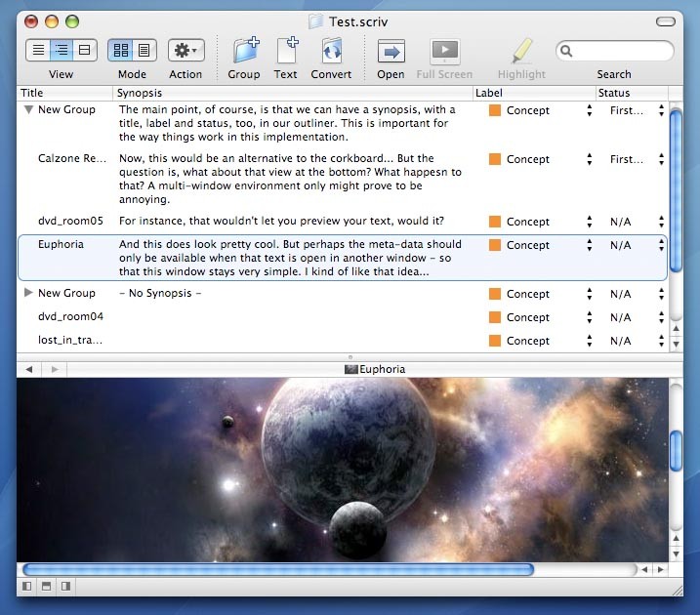Screen dimensions: 700x615
Task: Select the dvd_room05 row title
Action: 70,222
